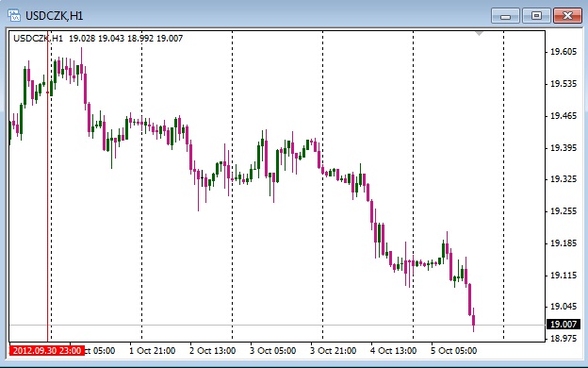
Task: Click the 5 Oct 05:00 time label
Action: click(454, 351)
